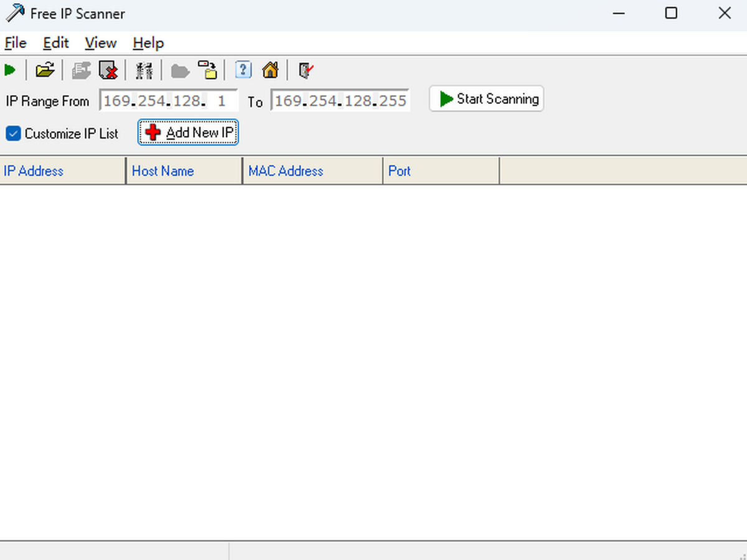Viewport: 747px width, 560px height.
Task: Open the View menu
Action: pos(101,43)
